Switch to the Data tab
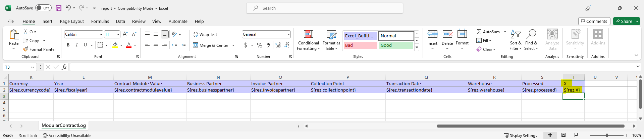 tap(120, 21)
